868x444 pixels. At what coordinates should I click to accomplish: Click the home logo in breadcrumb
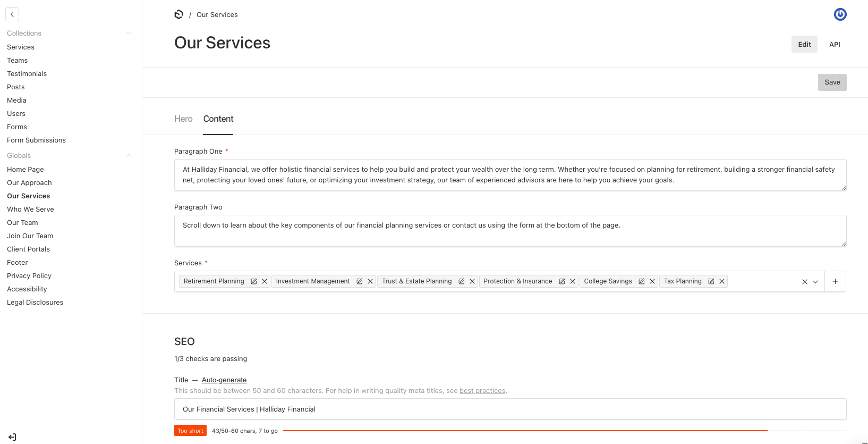[x=179, y=14]
